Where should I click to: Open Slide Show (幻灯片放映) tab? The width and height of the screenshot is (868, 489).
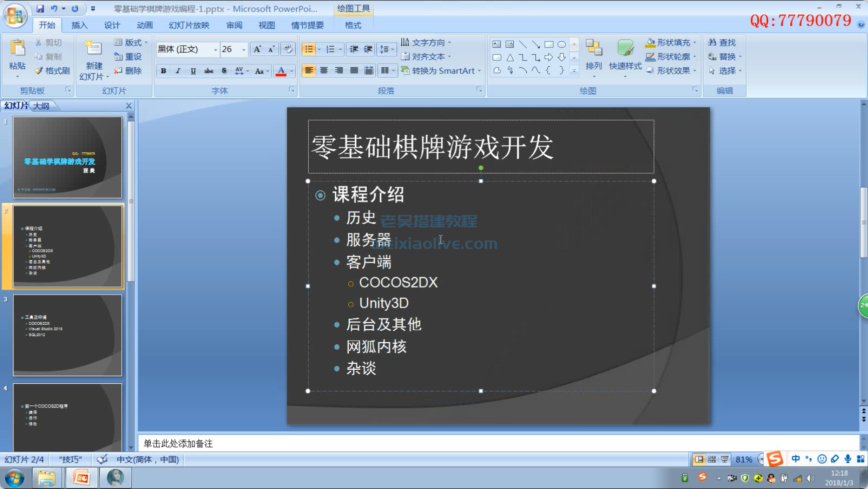tap(189, 25)
